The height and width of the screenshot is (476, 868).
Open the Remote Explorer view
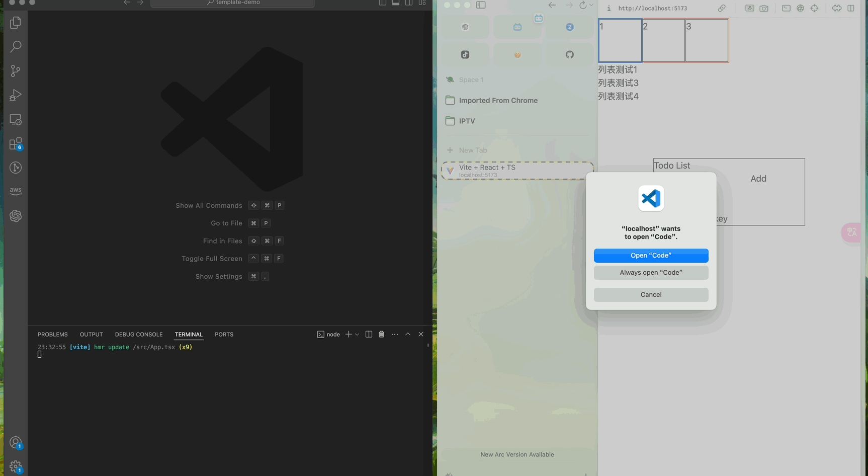pos(16,120)
